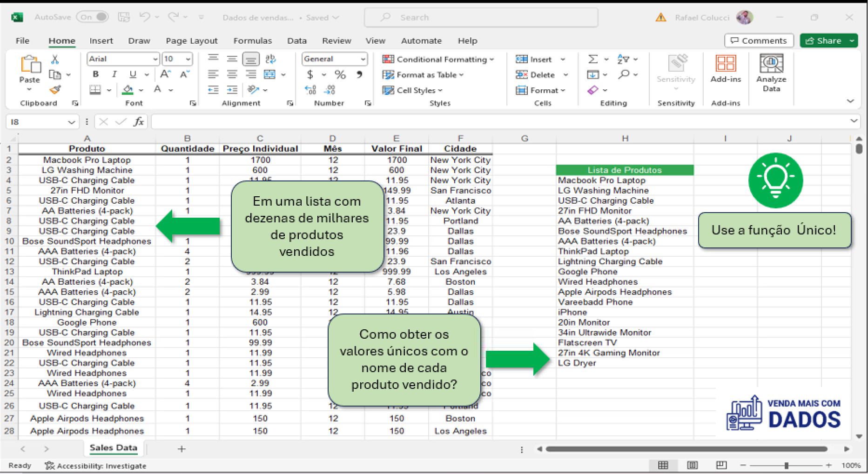Click the AutoSum icon
Screen dimensions: 868x474
tap(592, 59)
